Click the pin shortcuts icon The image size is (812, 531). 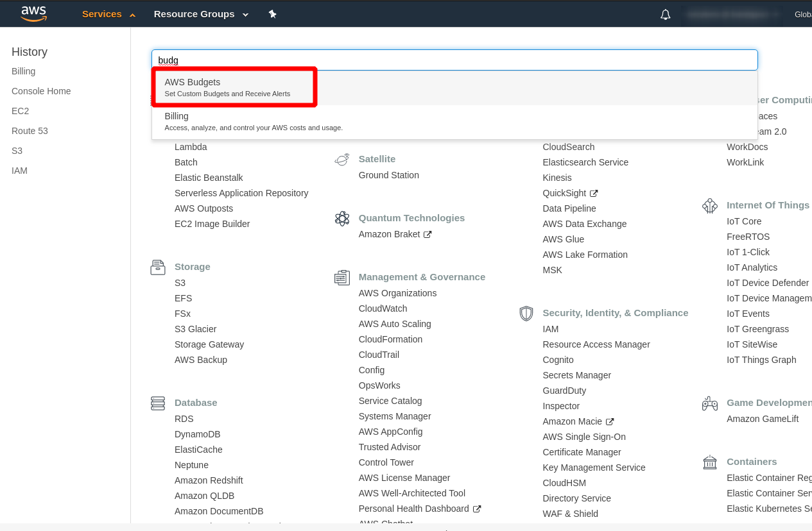coord(273,14)
